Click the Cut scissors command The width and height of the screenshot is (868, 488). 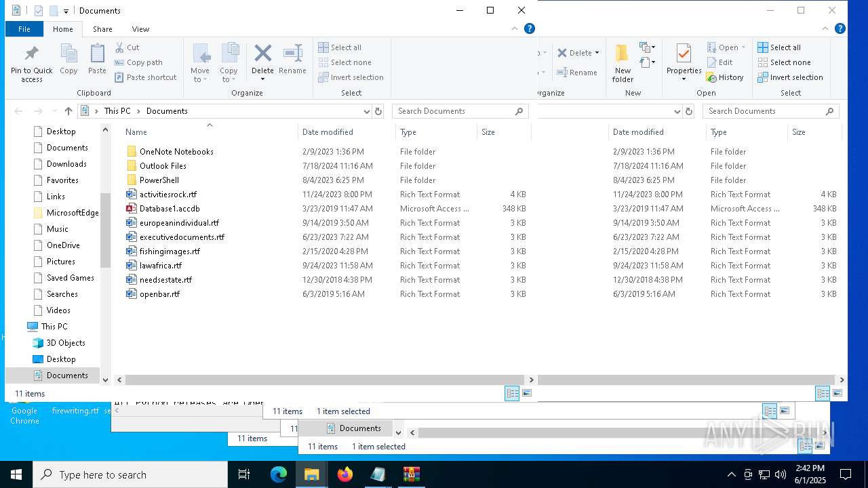coord(127,47)
